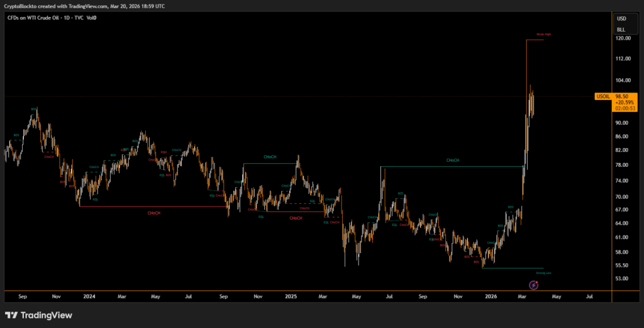Screen dimensions: 644x328
Task: Select the red CHoCH label under 2024 support line
Action: [153, 213]
